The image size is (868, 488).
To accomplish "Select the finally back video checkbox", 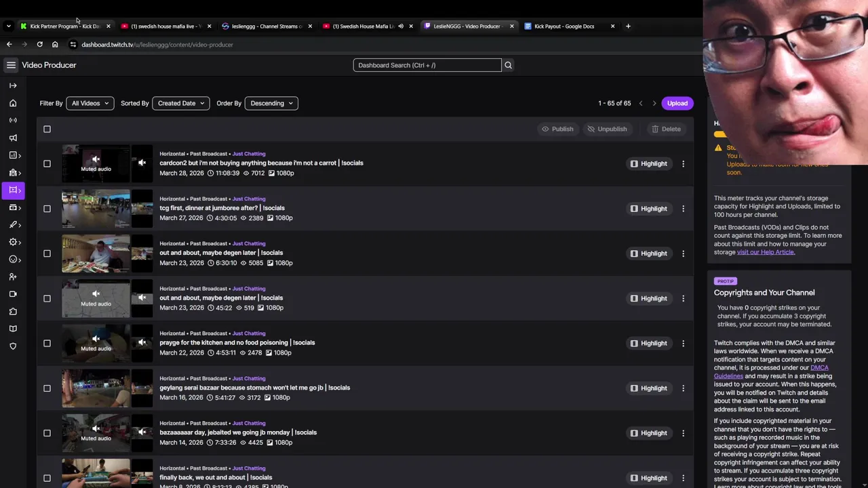I will pyautogui.click(x=47, y=478).
